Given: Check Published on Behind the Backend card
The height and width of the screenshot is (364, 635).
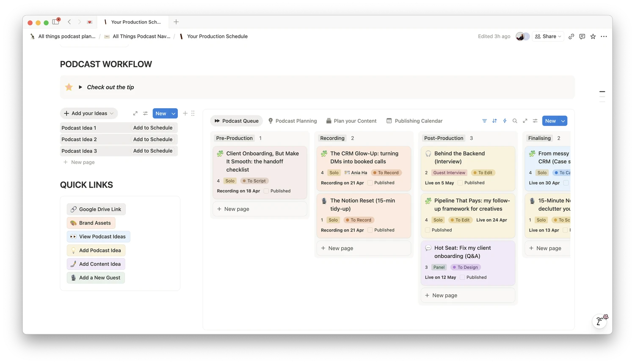Looking at the screenshot, I should point(460,183).
